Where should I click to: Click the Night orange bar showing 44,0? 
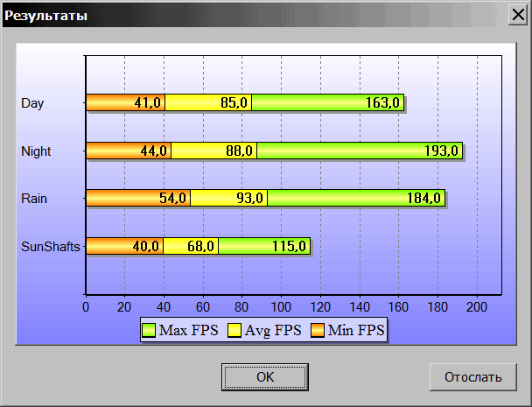(128, 151)
